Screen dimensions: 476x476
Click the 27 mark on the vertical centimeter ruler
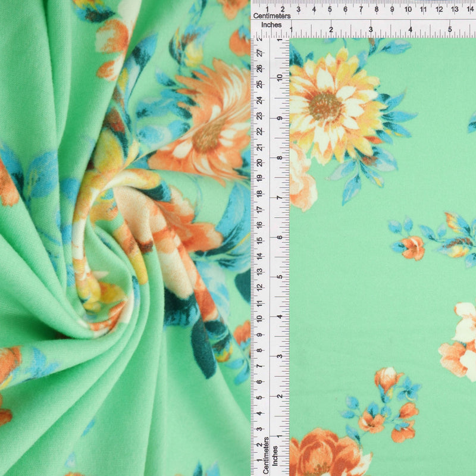pos(259,54)
